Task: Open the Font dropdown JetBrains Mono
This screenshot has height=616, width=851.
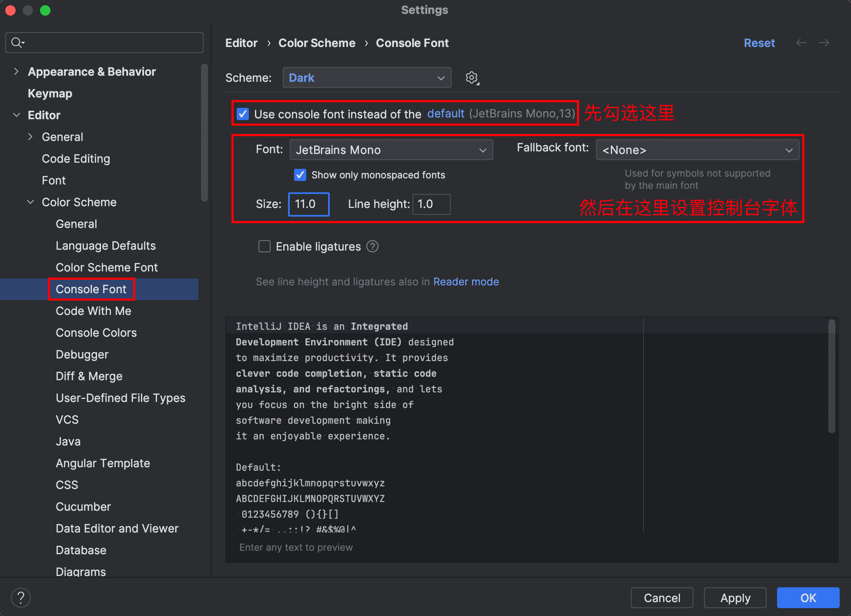Action: tap(391, 150)
